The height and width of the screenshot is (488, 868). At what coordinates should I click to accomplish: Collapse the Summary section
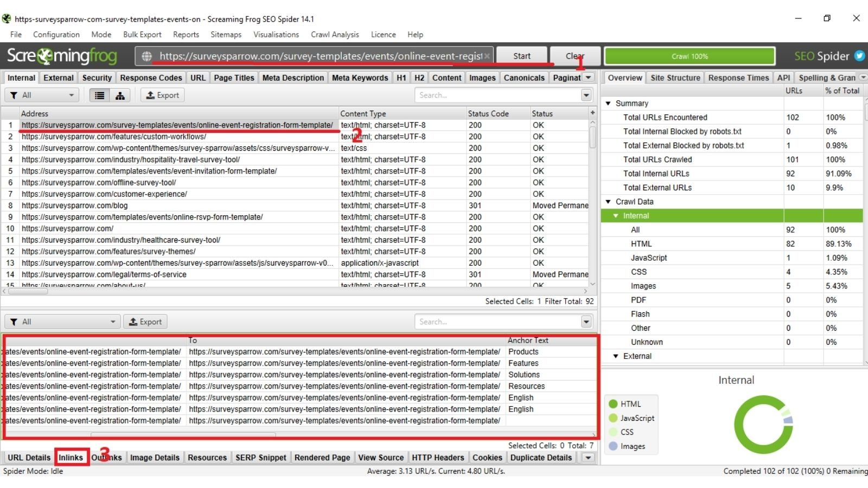click(x=608, y=104)
